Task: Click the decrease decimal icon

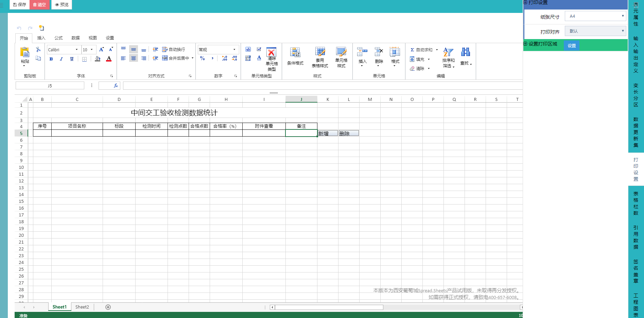Action: (234, 58)
